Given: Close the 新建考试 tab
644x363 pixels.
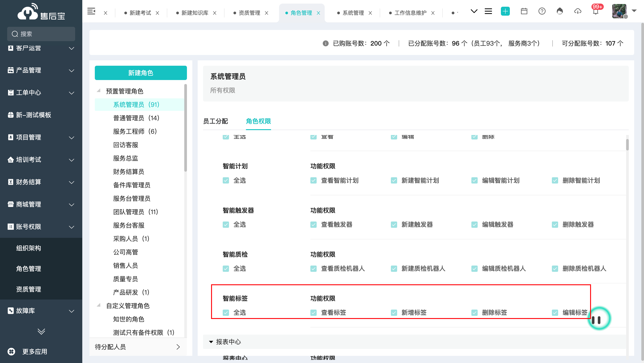Looking at the screenshot, I should [157, 13].
